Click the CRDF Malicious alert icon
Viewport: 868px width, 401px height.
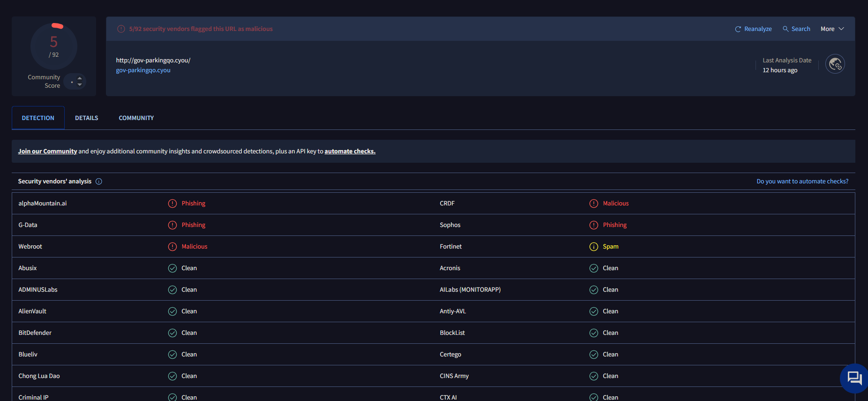click(x=594, y=204)
